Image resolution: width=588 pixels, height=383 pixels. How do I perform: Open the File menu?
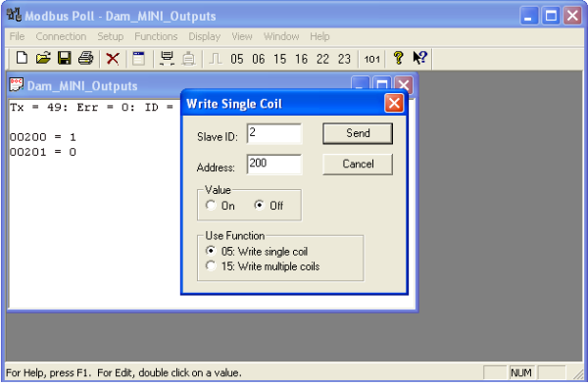pos(17,36)
